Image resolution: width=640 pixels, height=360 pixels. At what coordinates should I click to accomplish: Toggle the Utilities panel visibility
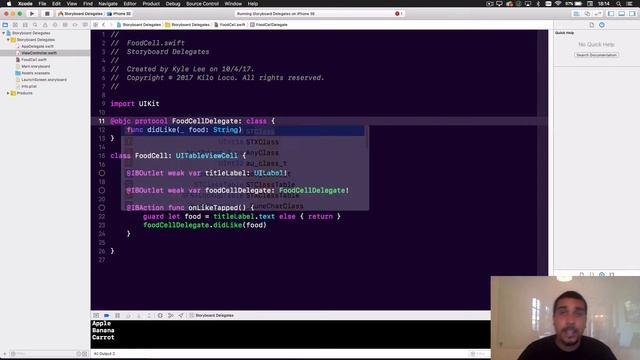point(632,13)
